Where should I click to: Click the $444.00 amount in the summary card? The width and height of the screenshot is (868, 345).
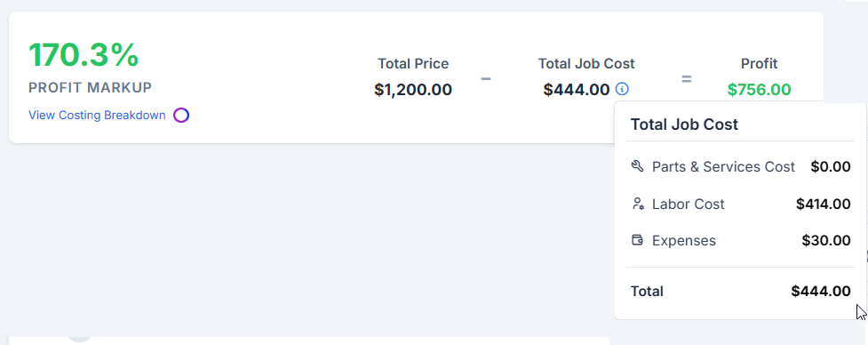(577, 89)
